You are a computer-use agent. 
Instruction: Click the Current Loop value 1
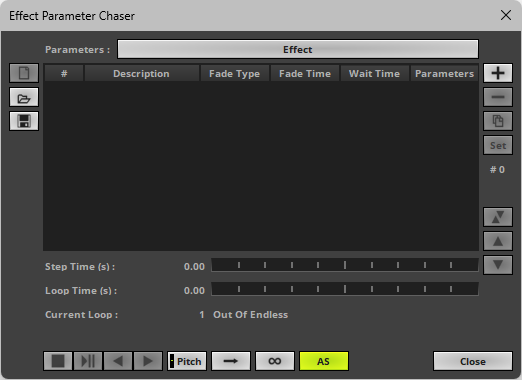[202, 315]
